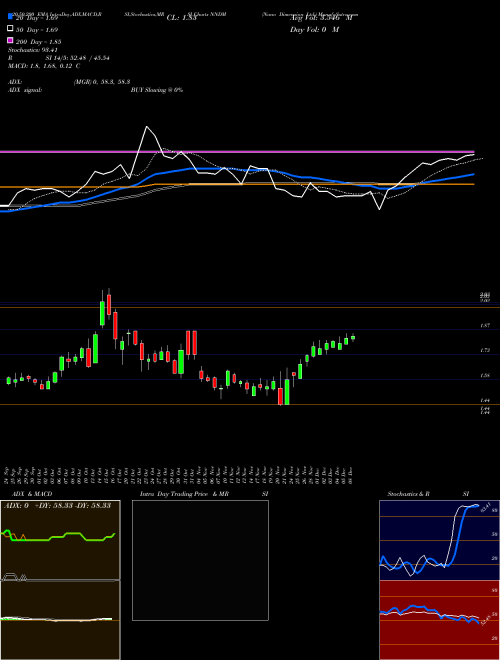Image resolution: width=500 pixels, height=660 pixels.
Task: Click the 'Stochastics: 93.41' reading
Action: click(x=32, y=50)
